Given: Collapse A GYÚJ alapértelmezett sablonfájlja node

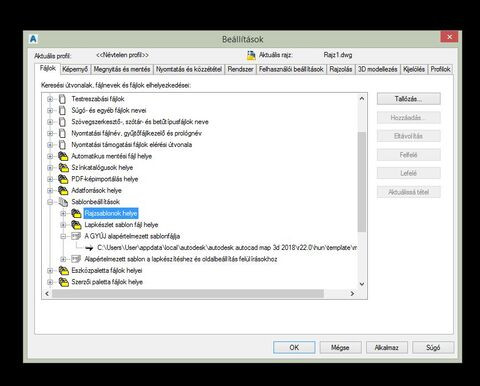Looking at the screenshot, I should tap(63, 236).
